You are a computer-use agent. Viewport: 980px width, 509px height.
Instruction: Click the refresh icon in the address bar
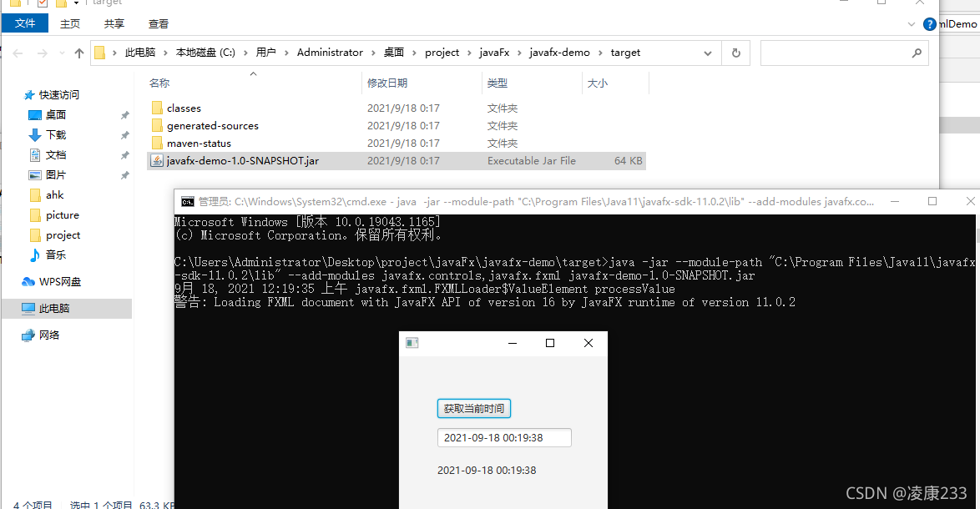[735, 52]
